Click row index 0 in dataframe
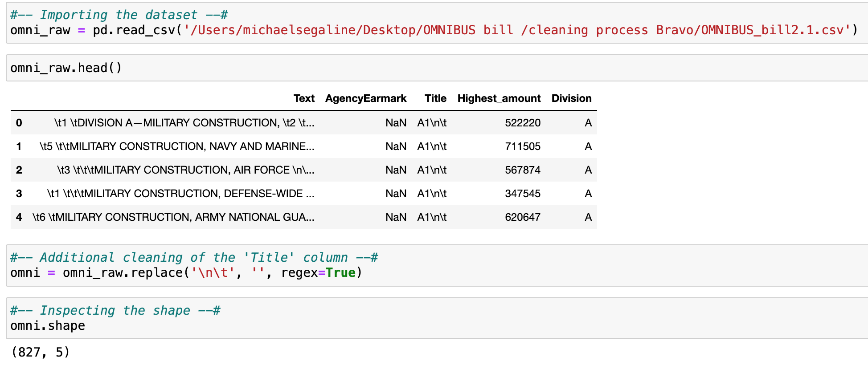868x373 pixels. (x=19, y=123)
